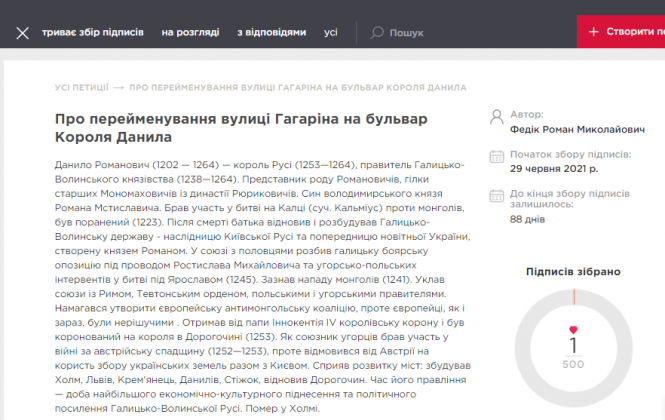The image size is (665, 420).
Task: Show all petitions via the усі tab
Action: (331, 32)
